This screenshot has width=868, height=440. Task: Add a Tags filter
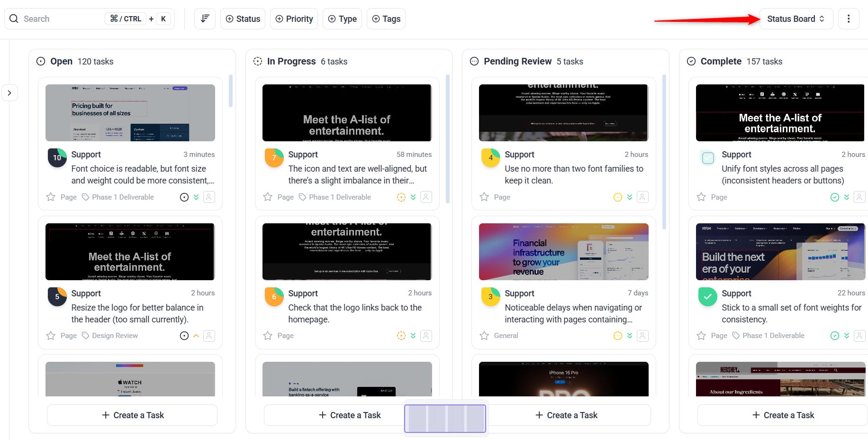pyautogui.click(x=386, y=19)
